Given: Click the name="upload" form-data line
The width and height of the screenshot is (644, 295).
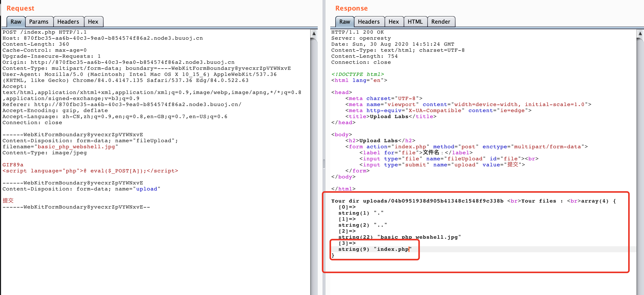Looking at the screenshot, I should pos(81,189).
